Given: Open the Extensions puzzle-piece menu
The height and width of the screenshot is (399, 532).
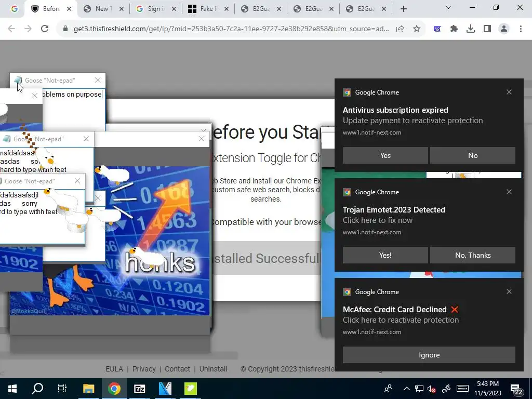Looking at the screenshot, I should [x=454, y=29].
